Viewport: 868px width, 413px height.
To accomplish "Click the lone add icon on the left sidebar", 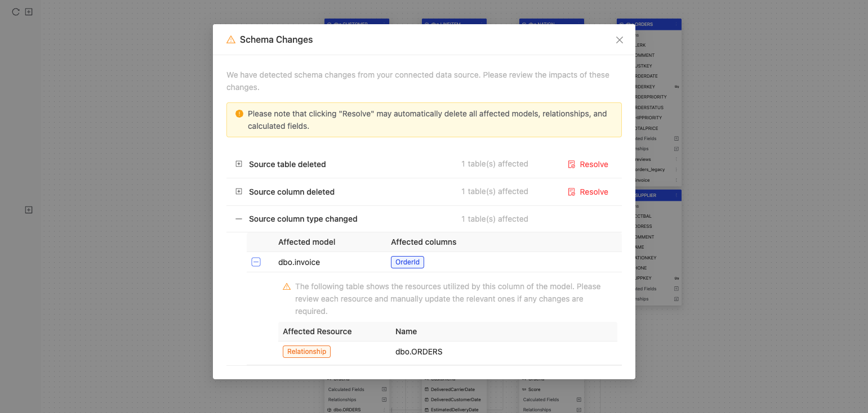I will coord(29,210).
